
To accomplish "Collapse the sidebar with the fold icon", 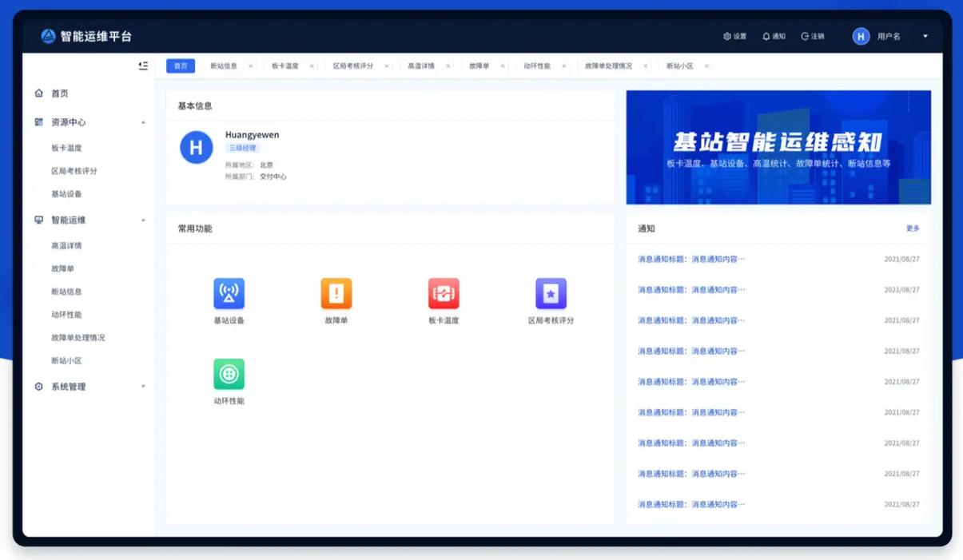I will tap(143, 66).
